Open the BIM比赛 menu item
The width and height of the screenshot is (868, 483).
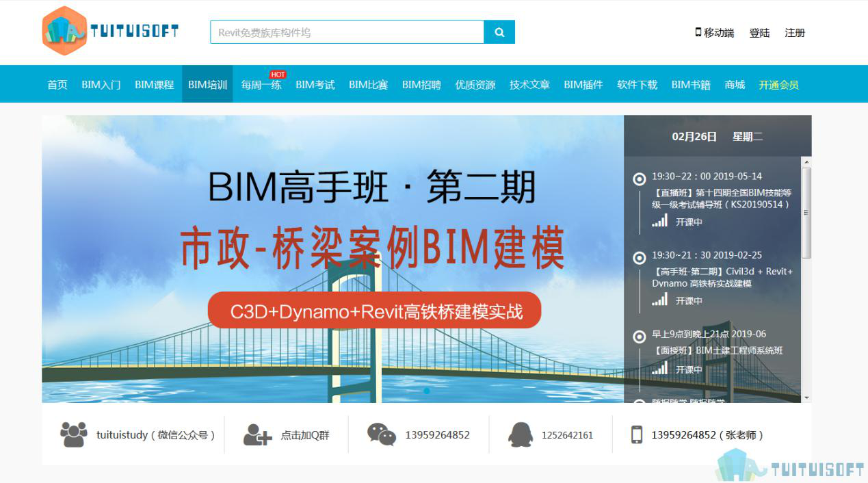(x=369, y=85)
